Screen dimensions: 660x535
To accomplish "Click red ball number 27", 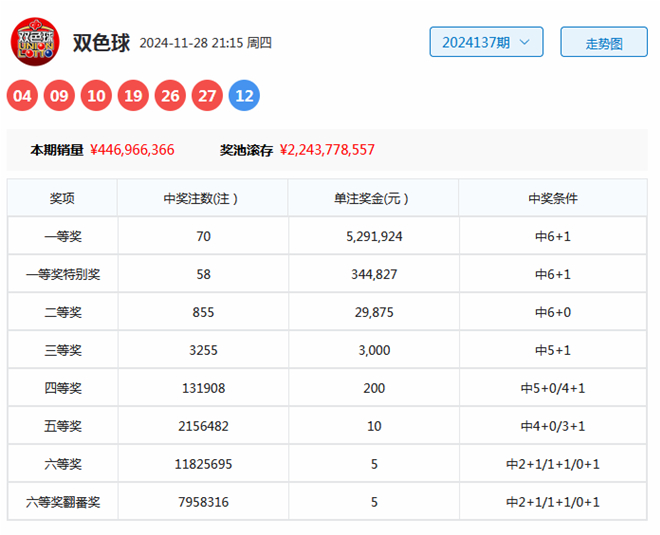I will pos(207,96).
